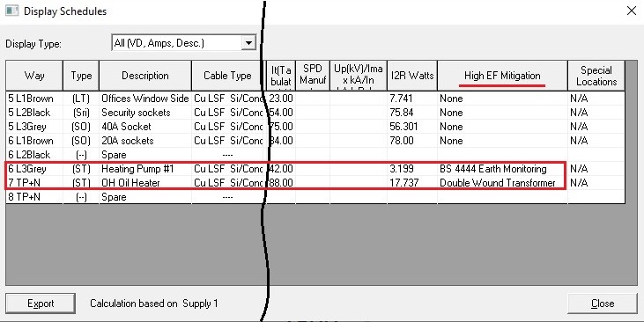Click the 3.199 I2R Watts value

coord(412,169)
